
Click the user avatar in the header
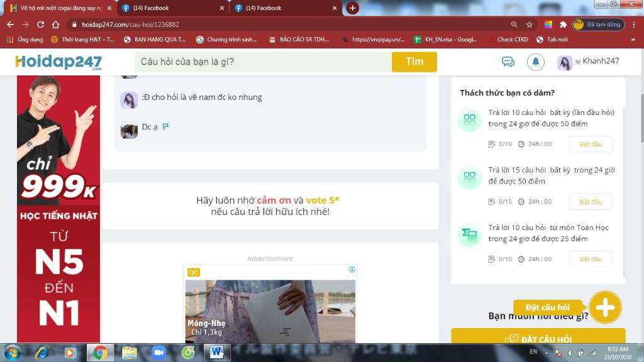point(565,63)
